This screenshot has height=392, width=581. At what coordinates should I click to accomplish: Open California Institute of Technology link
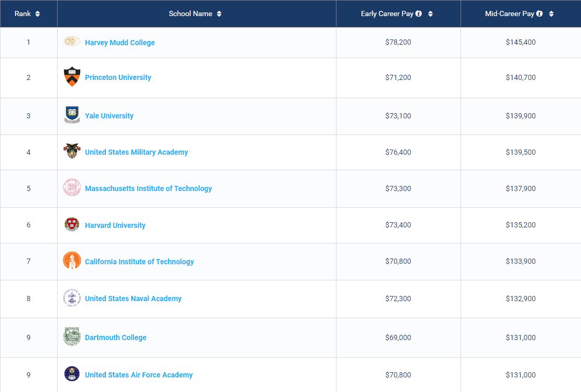coord(139,262)
